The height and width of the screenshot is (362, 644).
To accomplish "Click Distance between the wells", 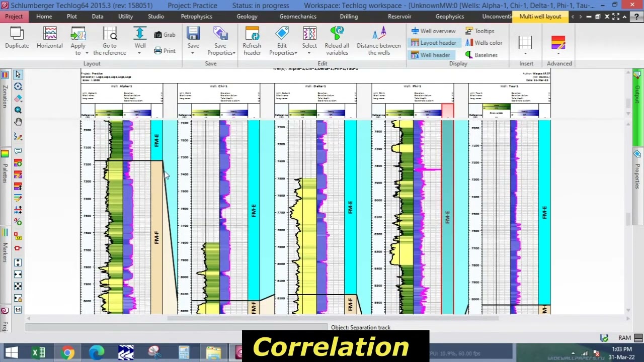I will [x=379, y=41].
